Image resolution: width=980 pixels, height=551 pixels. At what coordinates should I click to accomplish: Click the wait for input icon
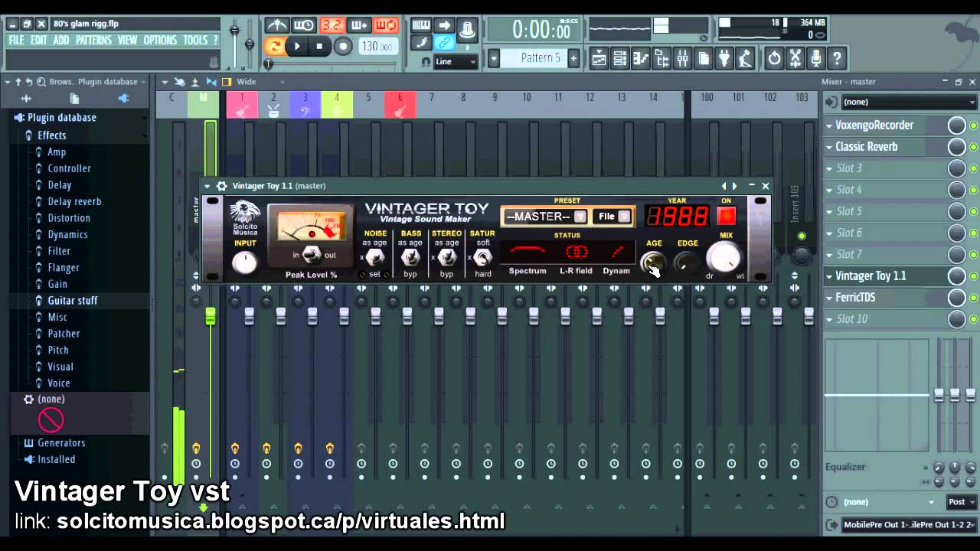click(x=304, y=25)
